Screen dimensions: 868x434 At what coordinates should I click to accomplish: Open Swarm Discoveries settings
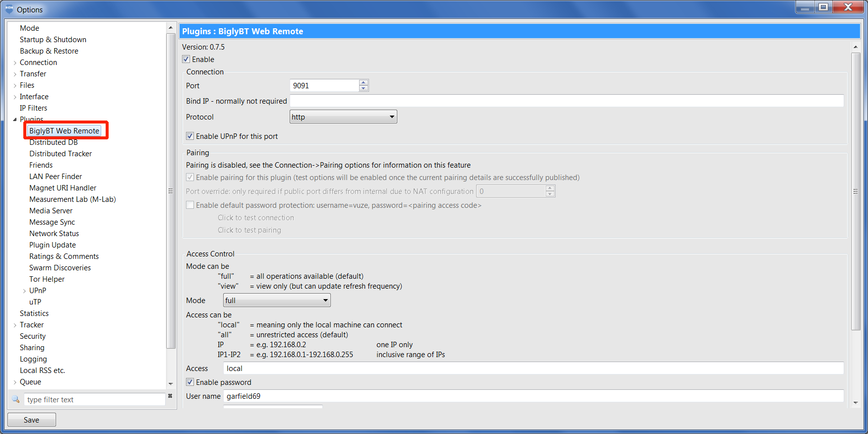[60, 268]
